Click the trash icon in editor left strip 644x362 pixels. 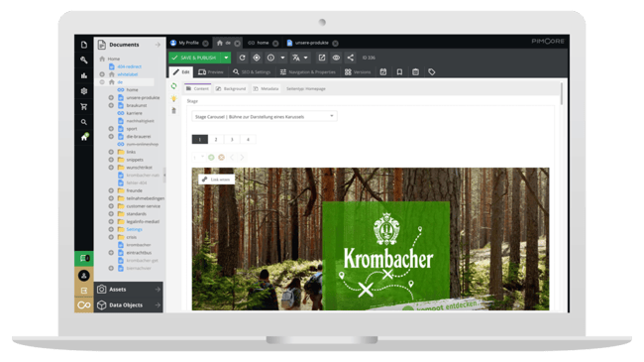173,111
